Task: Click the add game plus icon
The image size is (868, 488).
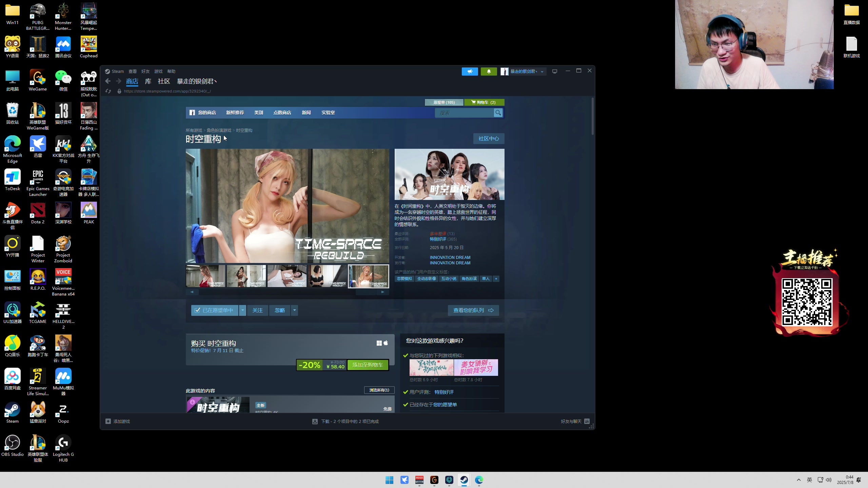Action: click(108, 421)
